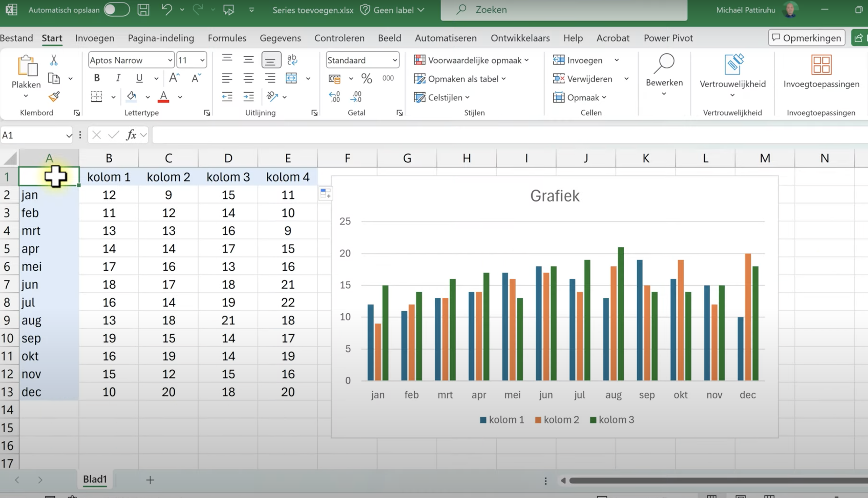This screenshot has height=498, width=868.
Task: Click the Undo arrow icon
Action: 167,10
